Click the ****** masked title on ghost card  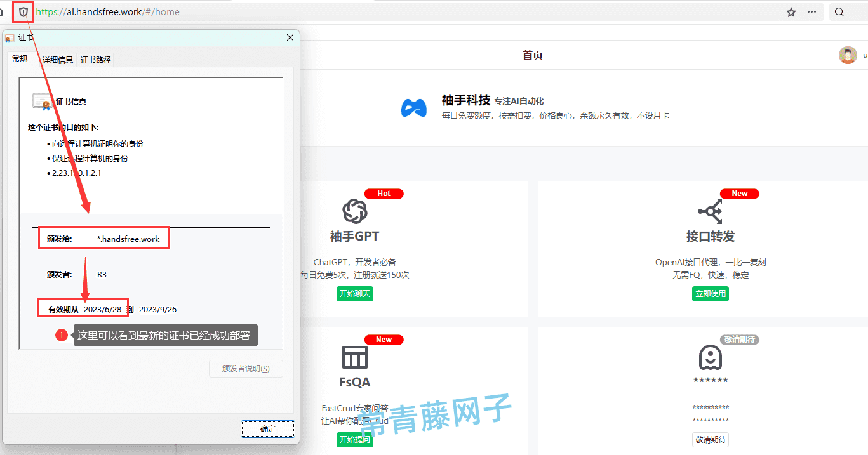tap(711, 381)
